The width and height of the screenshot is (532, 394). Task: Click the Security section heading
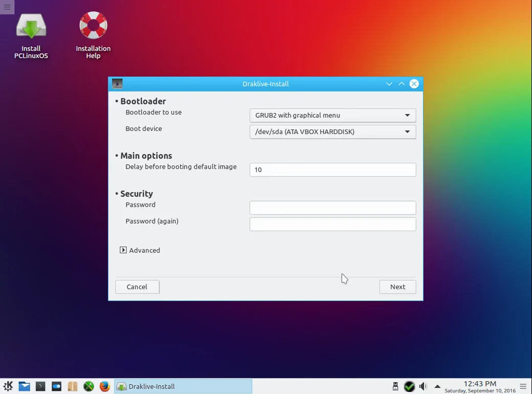pos(137,193)
